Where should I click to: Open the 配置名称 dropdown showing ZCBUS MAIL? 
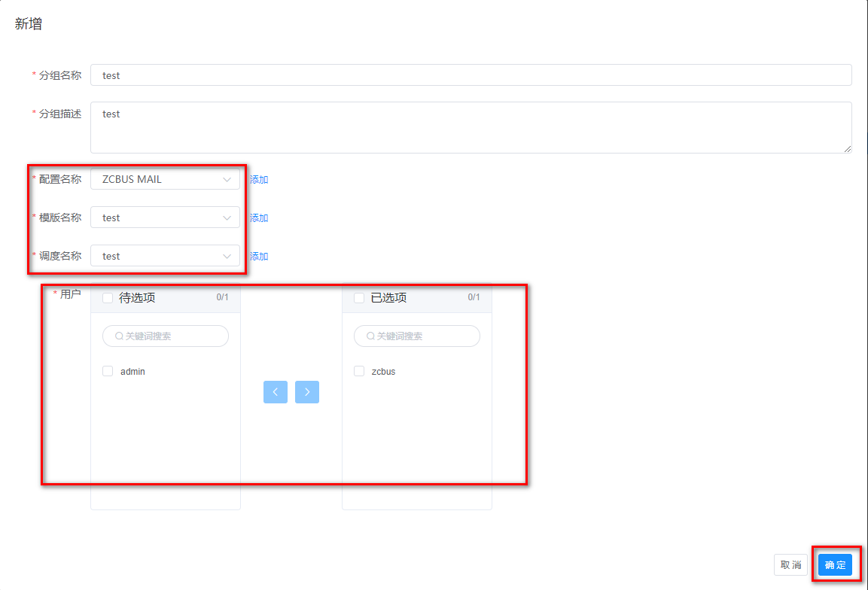[x=165, y=179]
